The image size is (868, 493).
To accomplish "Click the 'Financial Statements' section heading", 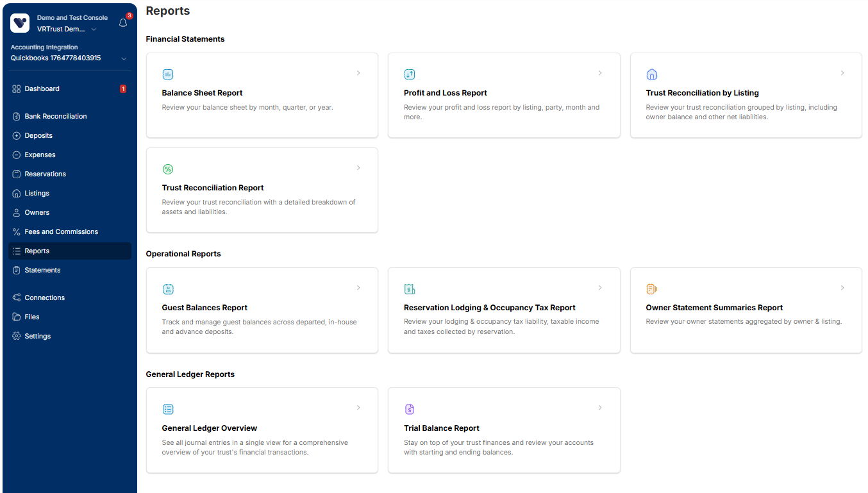I will [185, 39].
